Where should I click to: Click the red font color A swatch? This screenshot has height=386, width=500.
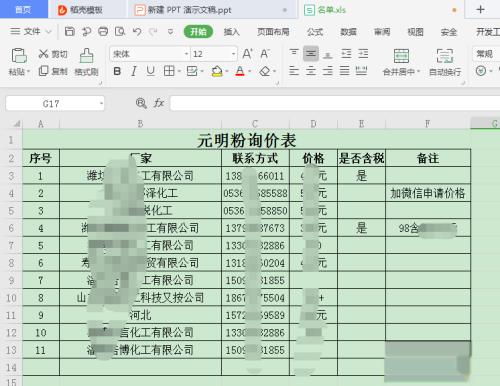coord(240,71)
